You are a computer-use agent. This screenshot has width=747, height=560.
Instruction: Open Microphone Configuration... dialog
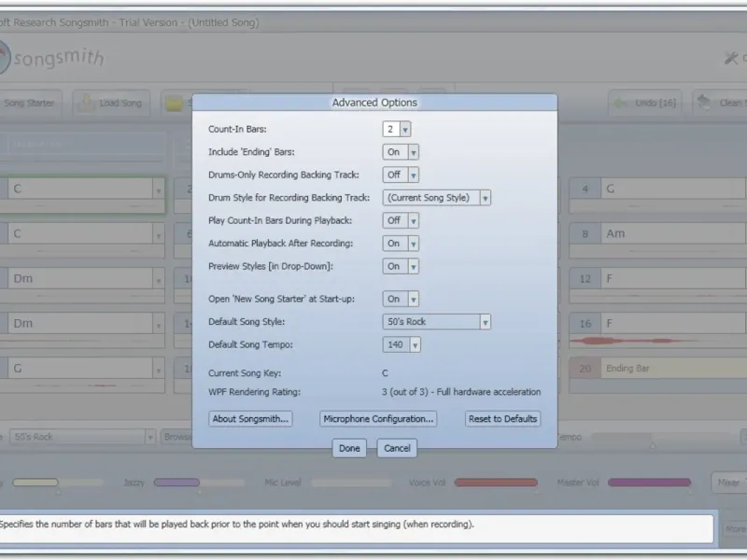coord(378,419)
